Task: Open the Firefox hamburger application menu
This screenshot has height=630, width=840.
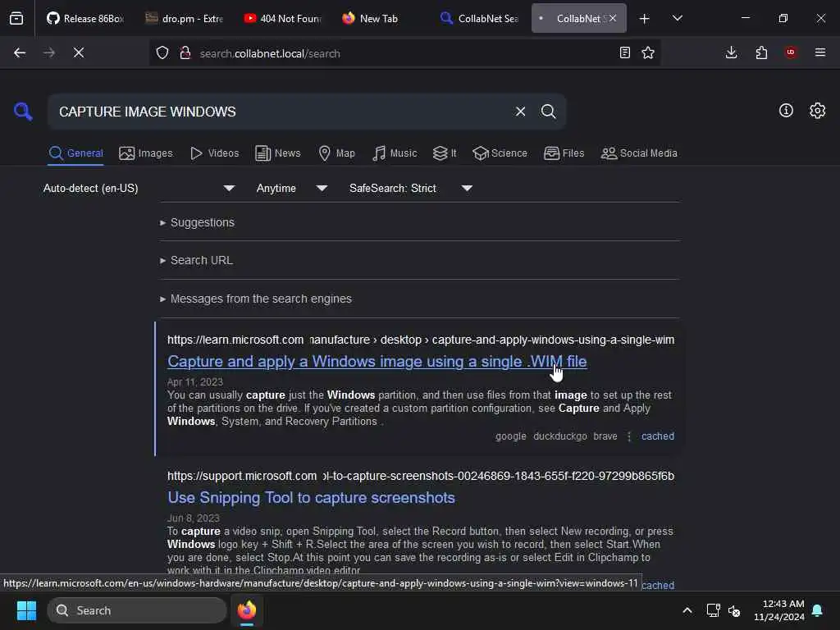Action: point(820,52)
